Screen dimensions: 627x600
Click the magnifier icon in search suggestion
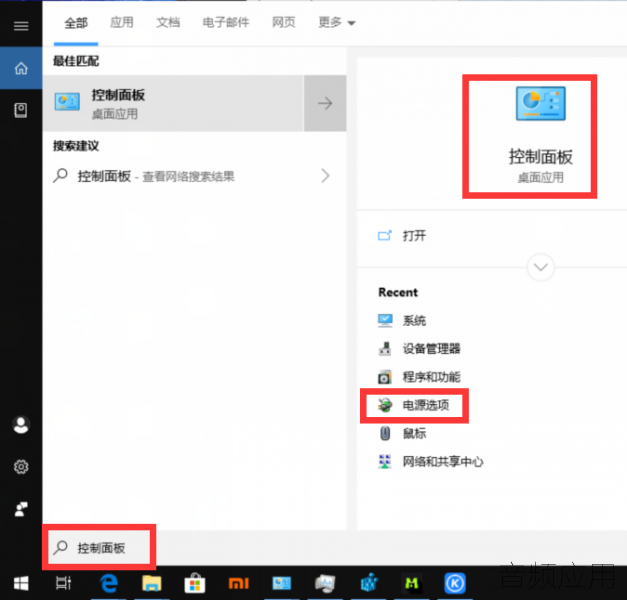[x=60, y=176]
